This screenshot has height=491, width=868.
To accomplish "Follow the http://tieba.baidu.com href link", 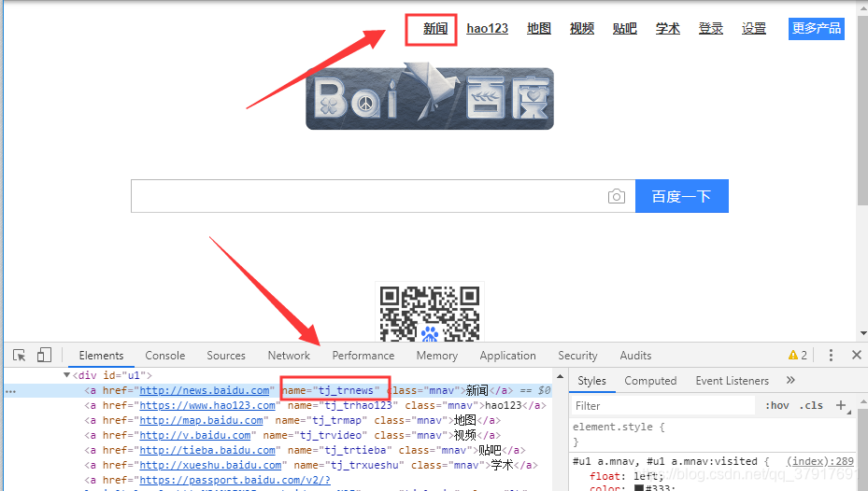I will (207, 450).
